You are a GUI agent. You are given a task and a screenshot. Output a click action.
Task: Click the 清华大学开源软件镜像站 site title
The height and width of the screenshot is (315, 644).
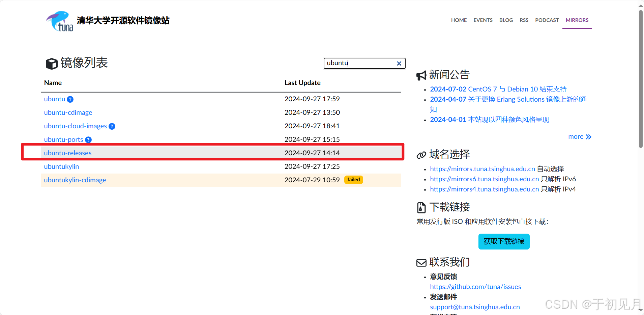coord(123,21)
